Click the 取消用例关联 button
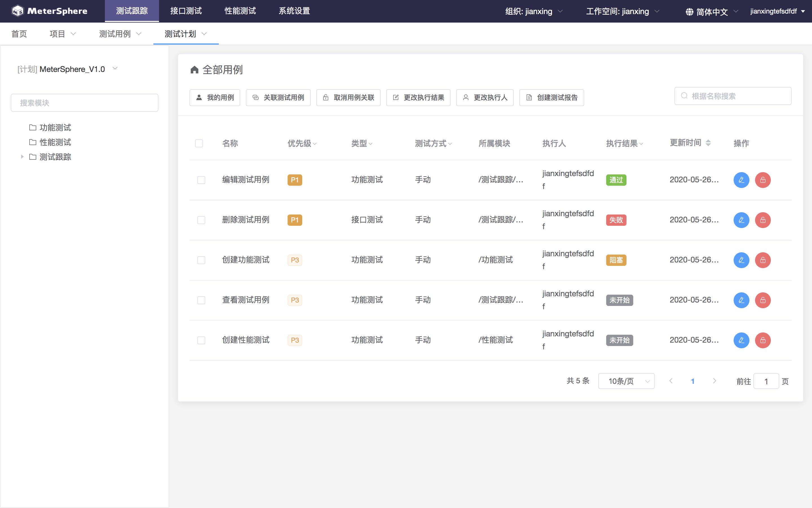 (x=348, y=97)
